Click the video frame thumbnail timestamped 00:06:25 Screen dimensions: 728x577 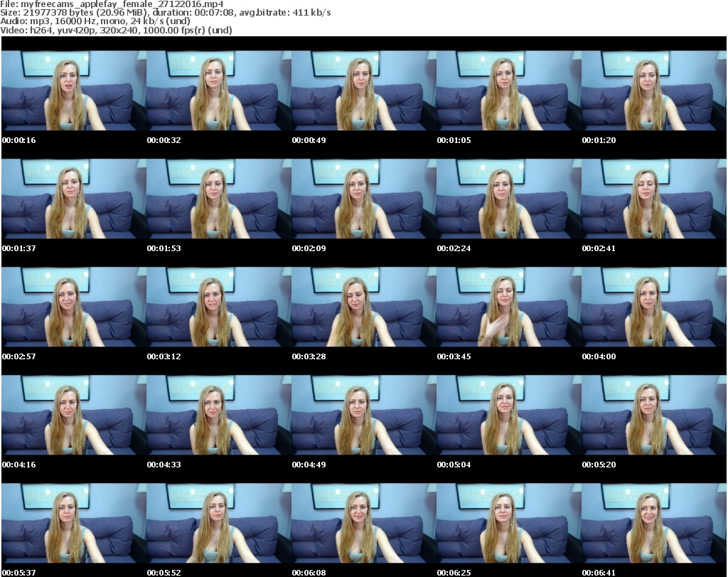(509, 523)
